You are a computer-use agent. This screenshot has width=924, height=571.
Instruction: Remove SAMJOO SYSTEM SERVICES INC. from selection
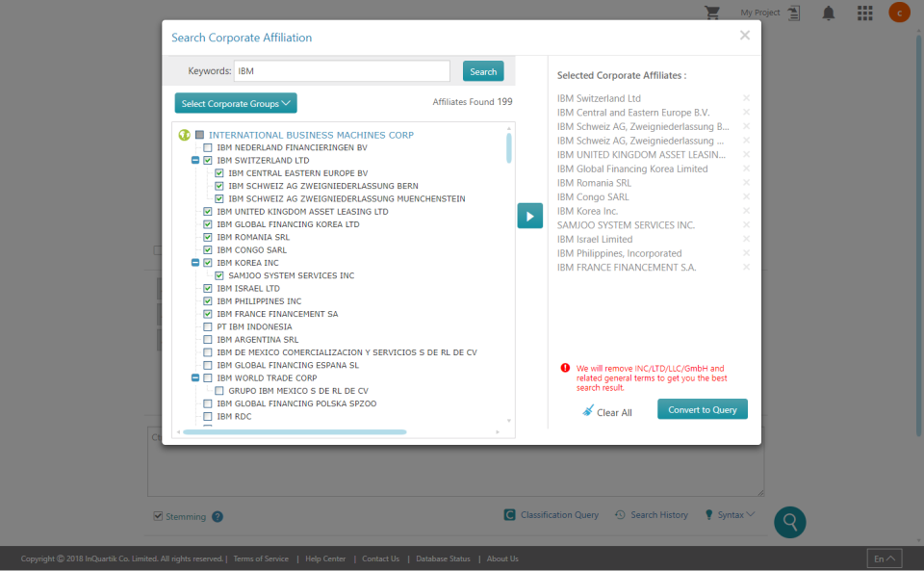coord(746,225)
